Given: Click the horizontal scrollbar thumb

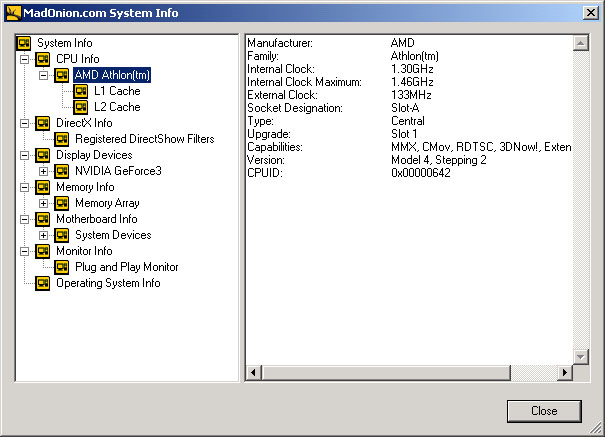Looking at the screenshot, I should pos(386,373).
